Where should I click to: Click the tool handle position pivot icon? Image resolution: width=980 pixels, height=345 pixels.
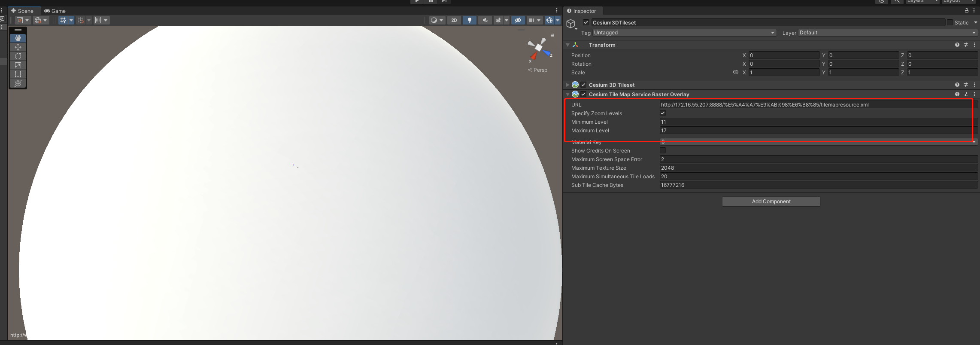20,20
